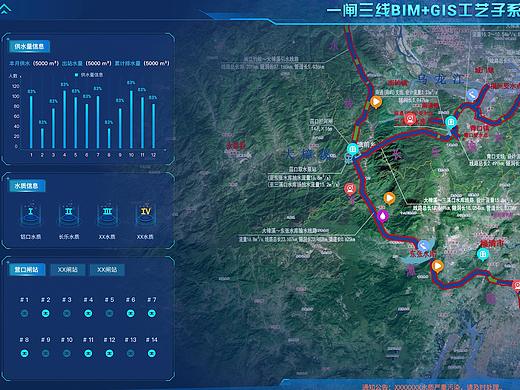Select the chart bar for month 10
The width and height of the screenshot is (520, 390).
pyautogui.click(x=131, y=119)
